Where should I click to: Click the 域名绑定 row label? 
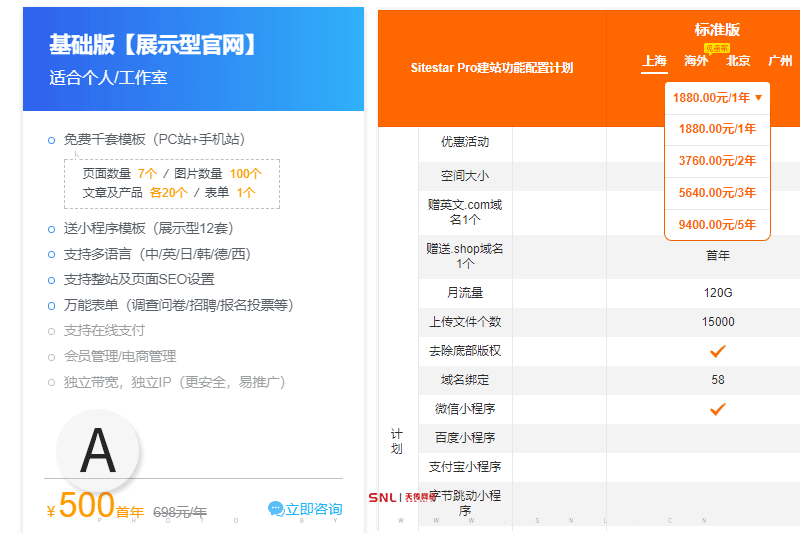[465, 380]
